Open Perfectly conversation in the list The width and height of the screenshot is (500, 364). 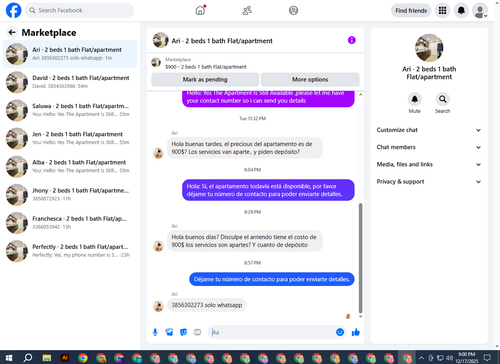pos(70,251)
